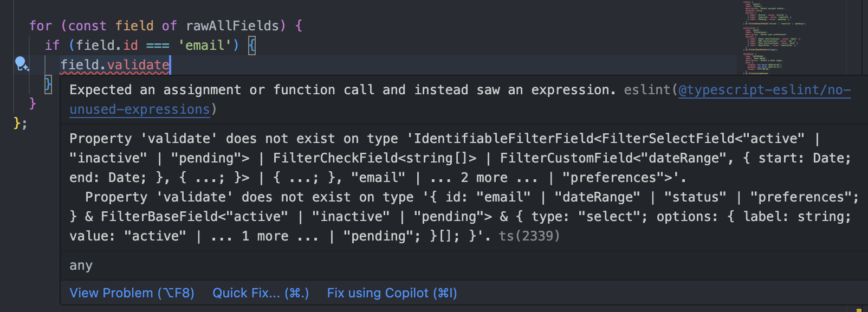Open the Quick Fix... suggestions
868x312 pixels.
click(260, 293)
